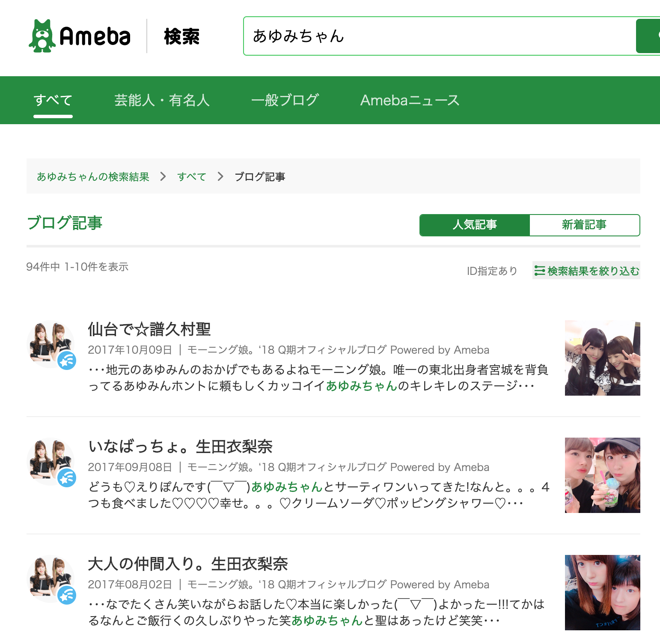This screenshot has width=660, height=644.
Task: Click the いなばっちょ article excerpt text
Action: click(x=318, y=495)
